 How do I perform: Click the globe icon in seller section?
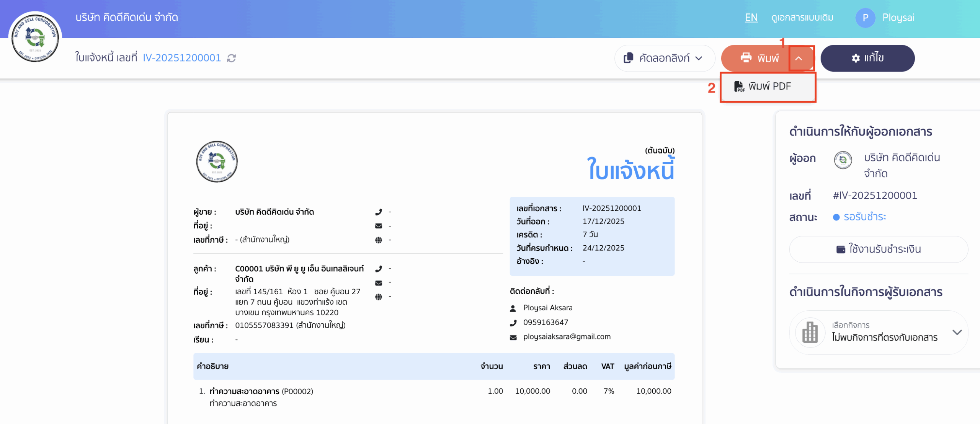379,240
